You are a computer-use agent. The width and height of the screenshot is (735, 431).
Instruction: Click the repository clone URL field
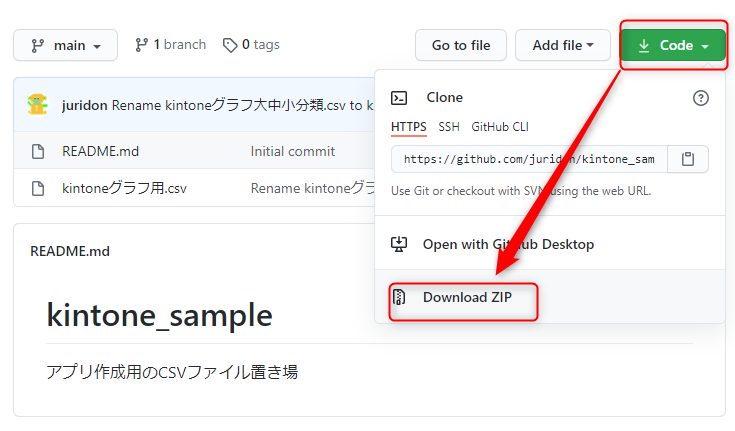[529, 159]
